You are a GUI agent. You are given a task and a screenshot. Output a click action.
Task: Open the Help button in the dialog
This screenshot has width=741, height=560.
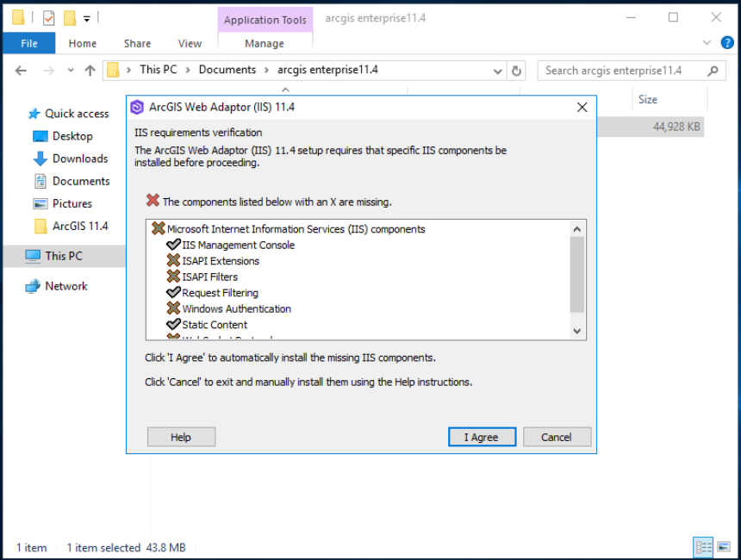coord(181,437)
